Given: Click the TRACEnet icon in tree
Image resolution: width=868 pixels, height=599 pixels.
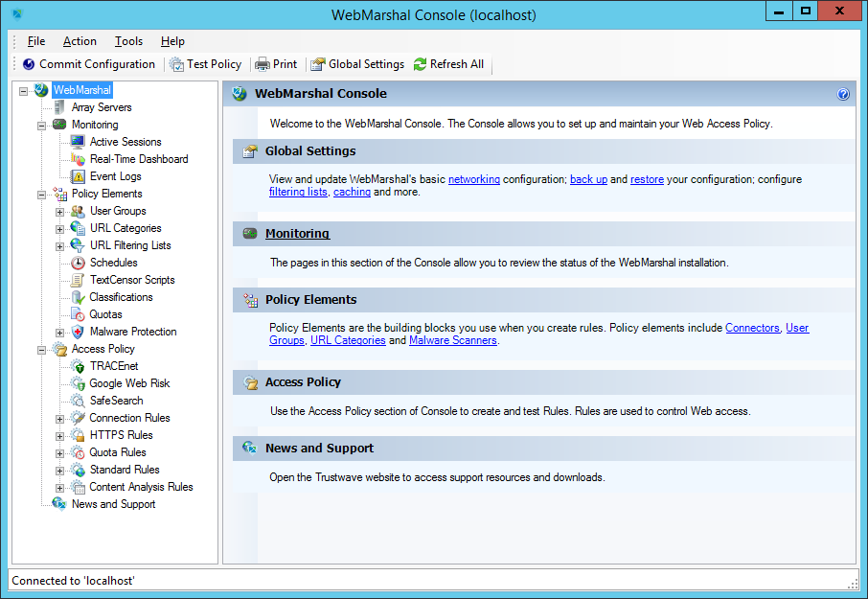Looking at the screenshot, I should click(78, 366).
